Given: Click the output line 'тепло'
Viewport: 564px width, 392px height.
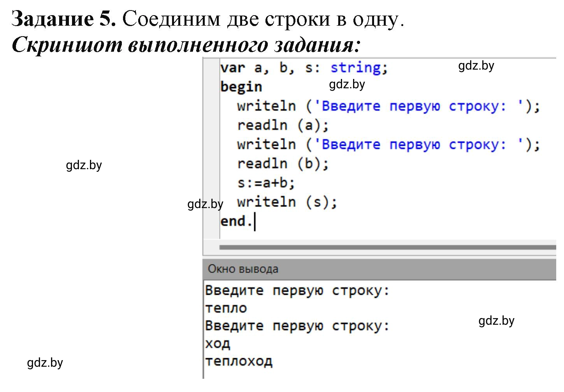Looking at the screenshot, I should 226,308.
